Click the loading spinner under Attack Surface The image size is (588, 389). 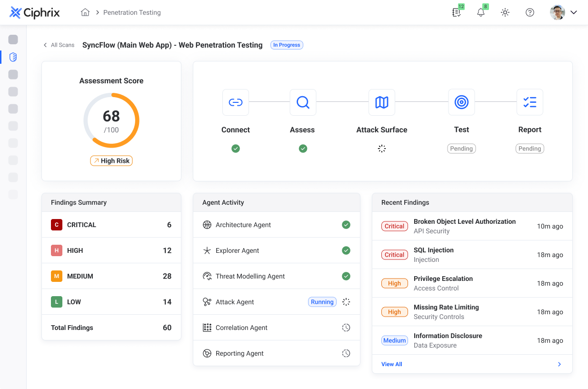point(382,149)
